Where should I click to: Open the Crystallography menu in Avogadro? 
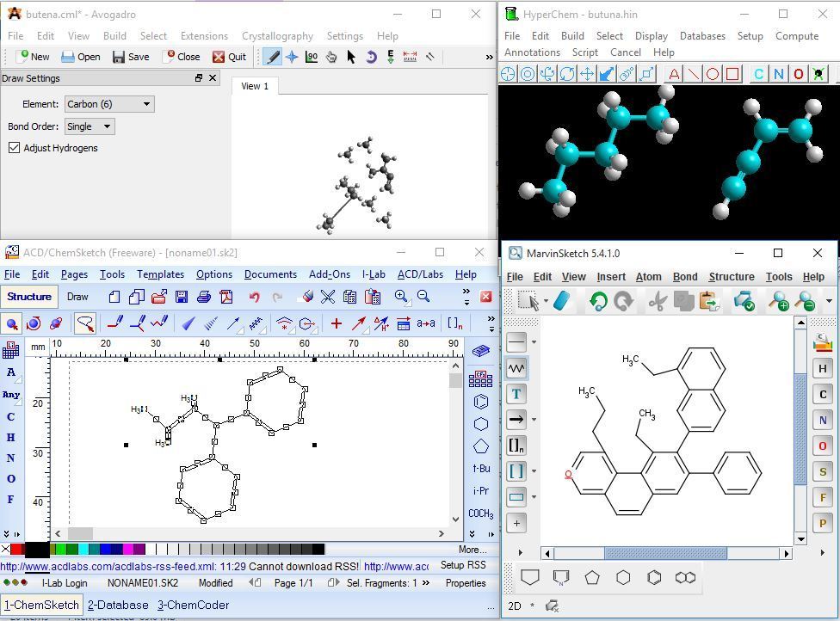(x=277, y=36)
